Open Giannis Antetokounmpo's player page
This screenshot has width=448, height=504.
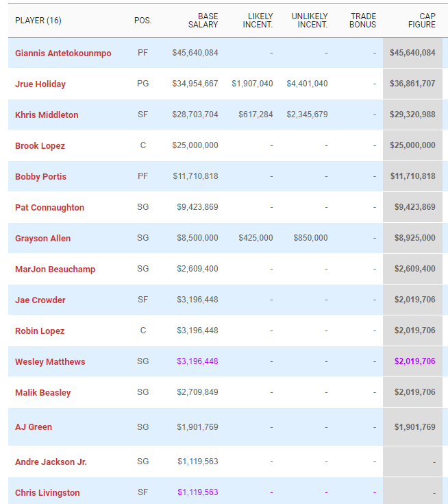click(63, 53)
